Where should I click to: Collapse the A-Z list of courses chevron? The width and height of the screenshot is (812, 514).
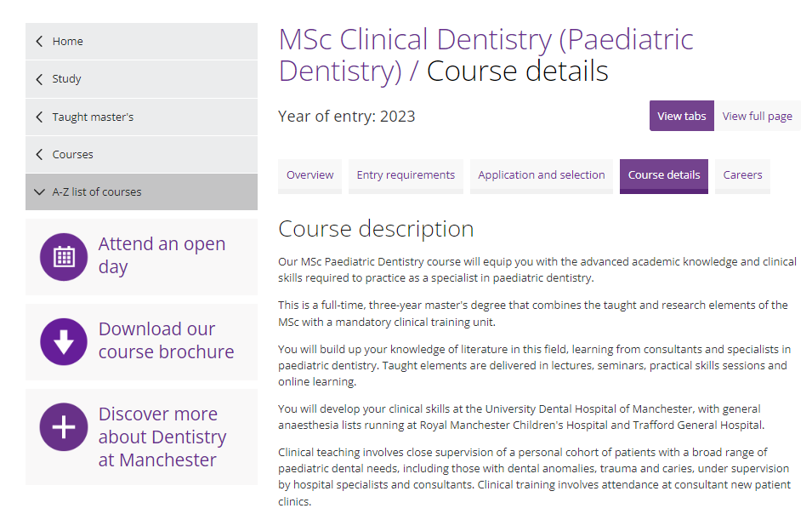click(x=39, y=192)
